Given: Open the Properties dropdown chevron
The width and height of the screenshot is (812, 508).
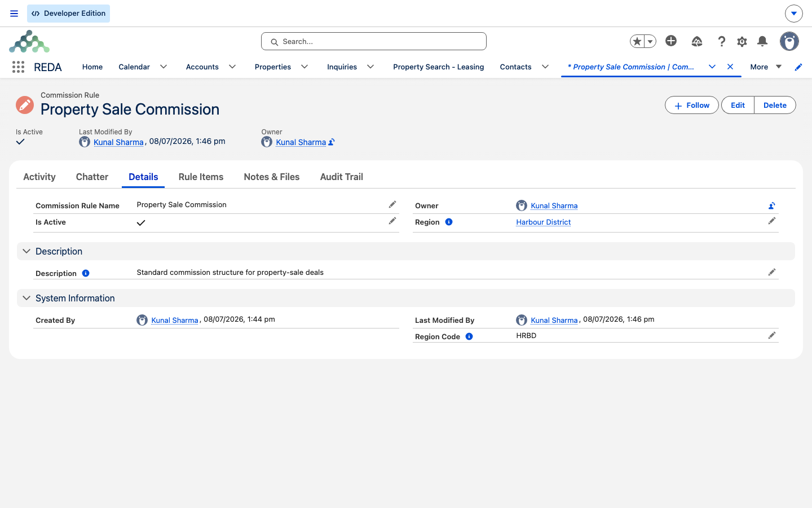Looking at the screenshot, I should pos(304,67).
